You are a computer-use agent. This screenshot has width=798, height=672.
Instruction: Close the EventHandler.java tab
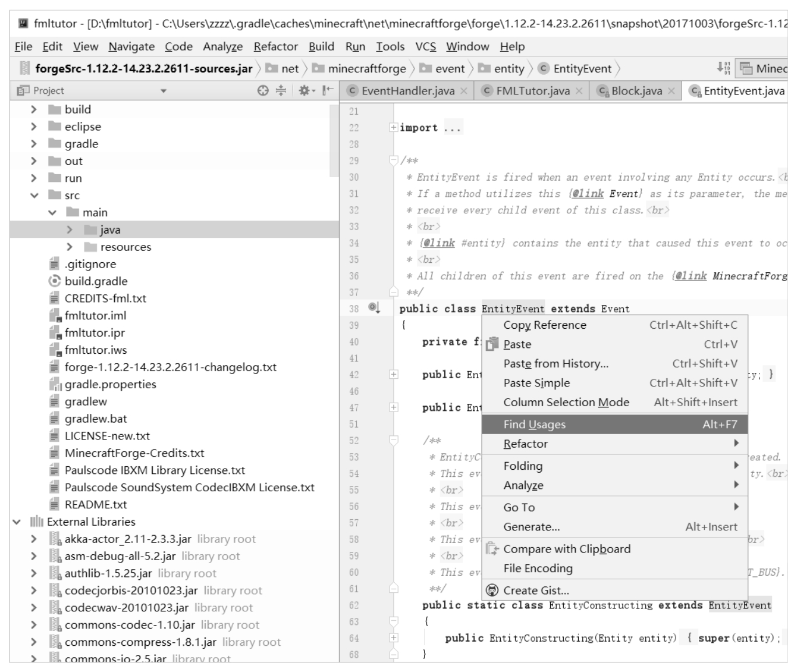[464, 91]
